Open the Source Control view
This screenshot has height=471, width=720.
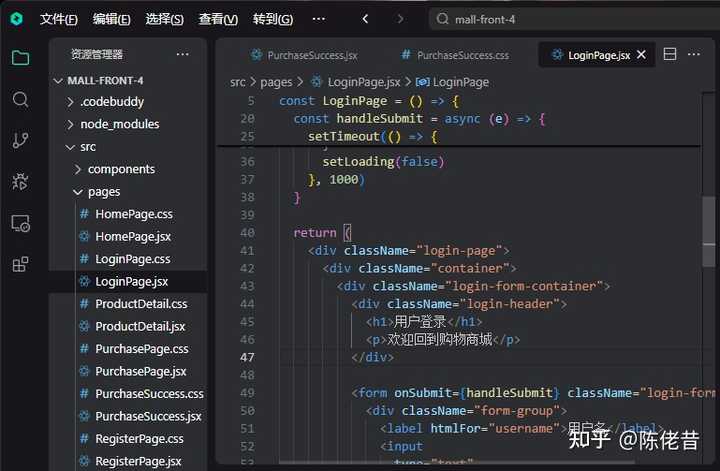click(x=20, y=140)
